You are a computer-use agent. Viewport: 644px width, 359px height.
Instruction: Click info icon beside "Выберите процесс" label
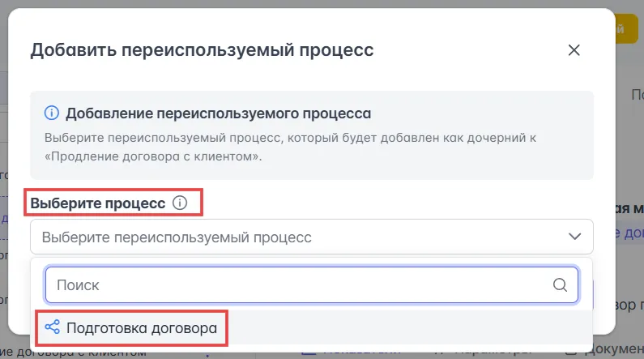[180, 203]
